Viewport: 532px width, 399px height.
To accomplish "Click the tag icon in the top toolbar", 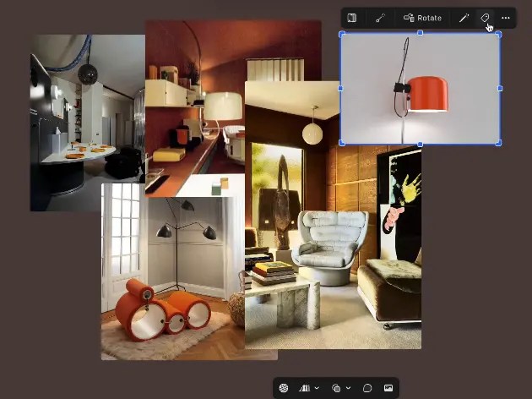I will tap(485, 18).
